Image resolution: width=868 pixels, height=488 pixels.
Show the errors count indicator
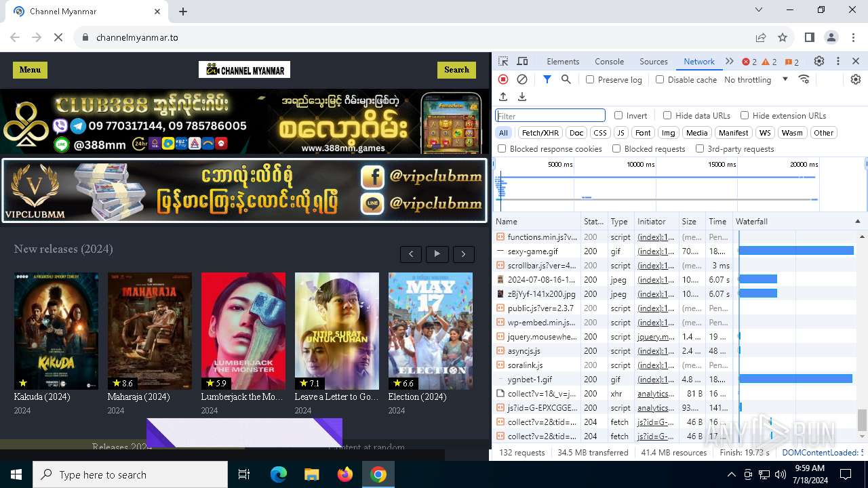click(x=749, y=62)
